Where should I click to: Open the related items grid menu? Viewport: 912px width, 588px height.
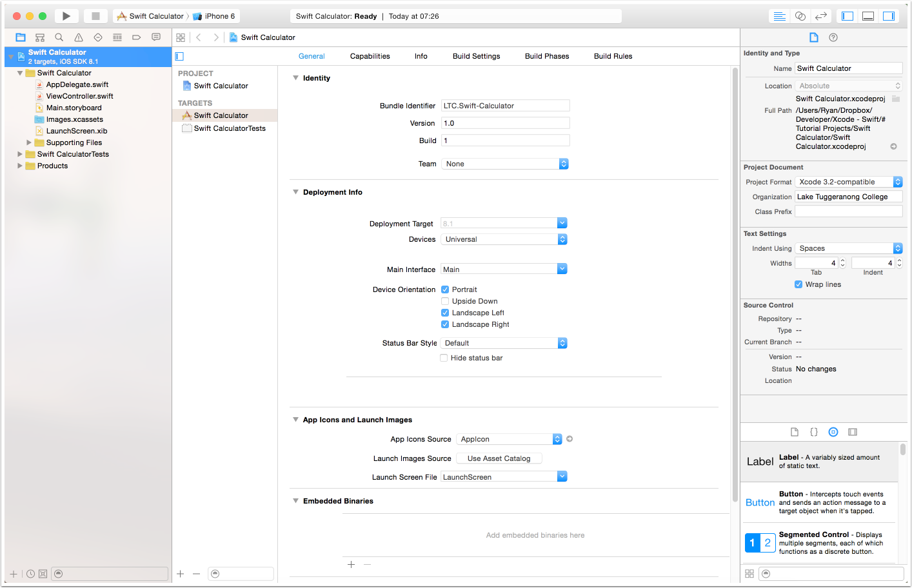pyautogui.click(x=181, y=37)
